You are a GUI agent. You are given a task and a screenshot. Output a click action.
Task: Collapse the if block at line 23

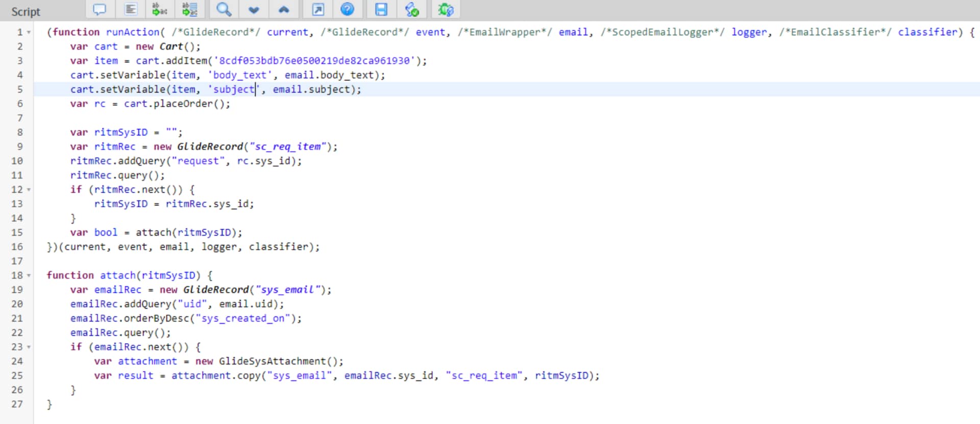29,347
